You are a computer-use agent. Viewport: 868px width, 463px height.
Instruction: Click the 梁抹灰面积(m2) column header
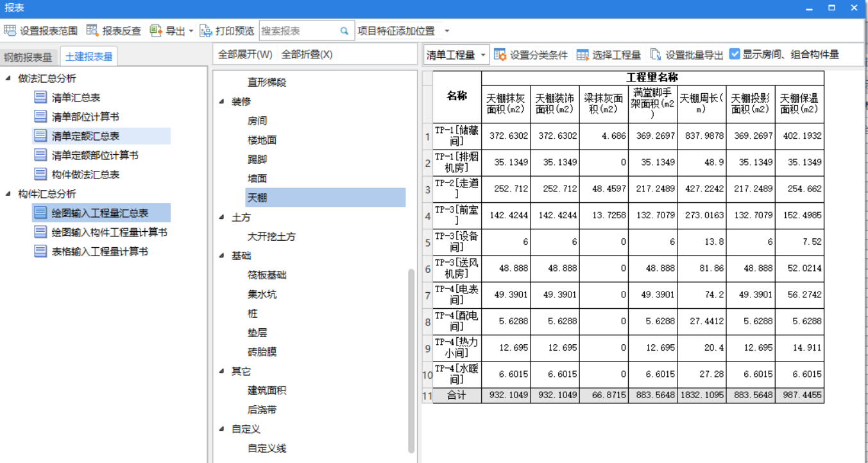point(604,104)
